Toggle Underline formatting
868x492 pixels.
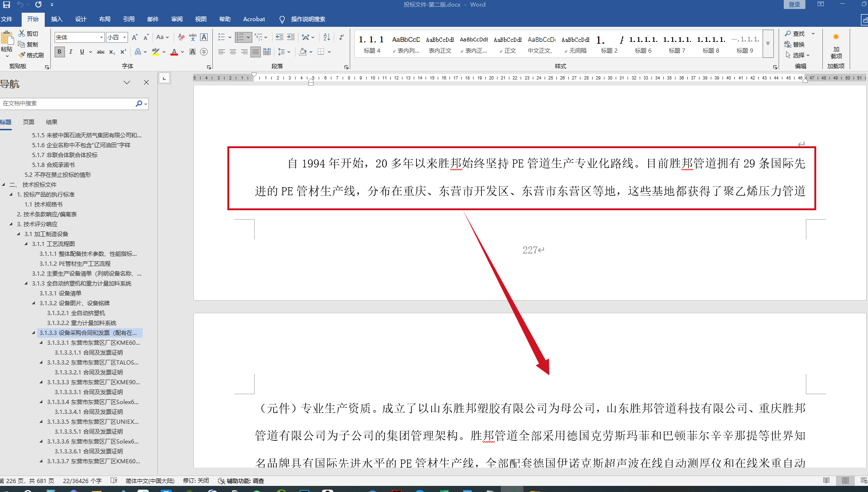pos(82,52)
